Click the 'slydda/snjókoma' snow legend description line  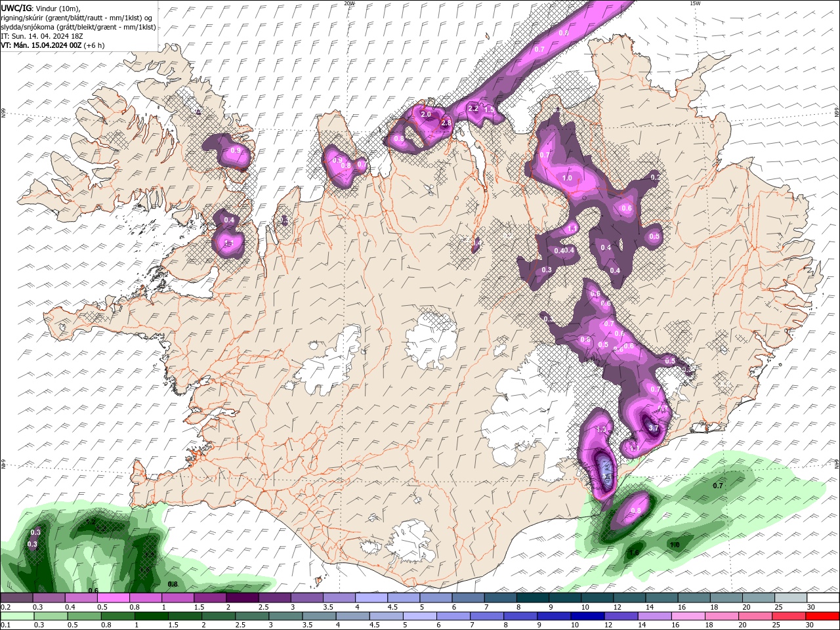coord(78,27)
